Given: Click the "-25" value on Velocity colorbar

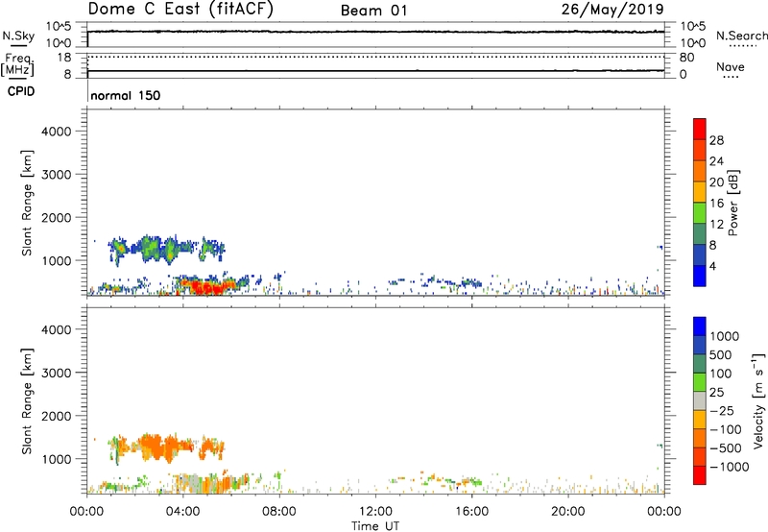Looking at the screenshot, I should point(722,411).
